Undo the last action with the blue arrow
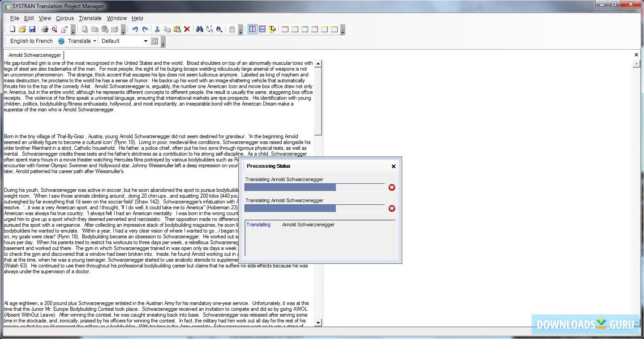The width and height of the screenshot is (644, 339). 135,30
